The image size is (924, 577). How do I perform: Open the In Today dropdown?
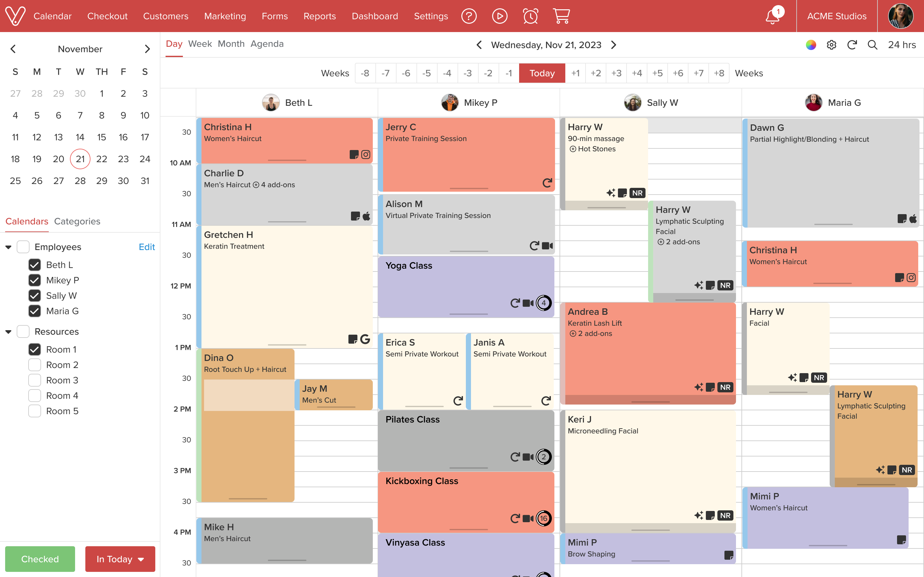click(120, 559)
